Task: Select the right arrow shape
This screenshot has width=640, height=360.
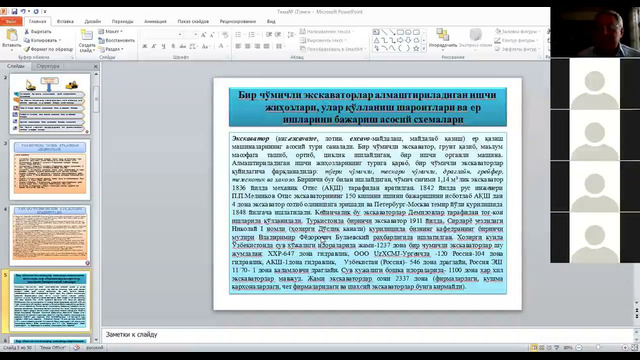Action: tap(400, 40)
